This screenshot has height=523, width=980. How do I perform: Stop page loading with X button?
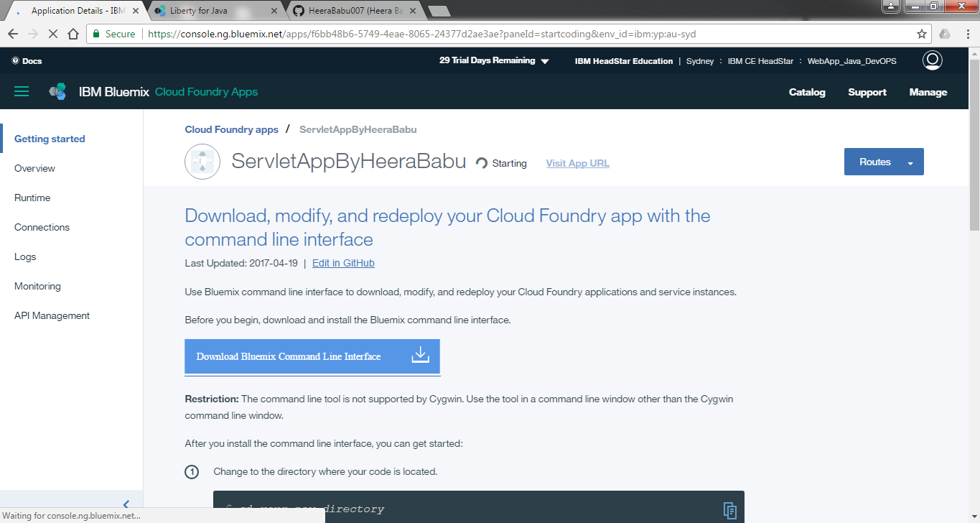coord(54,34)
